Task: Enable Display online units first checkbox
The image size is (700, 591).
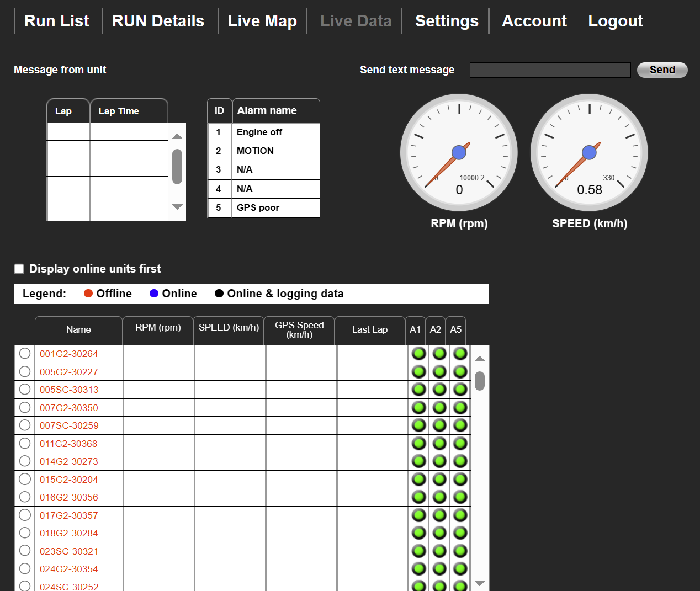Action: tap(19, 269)
